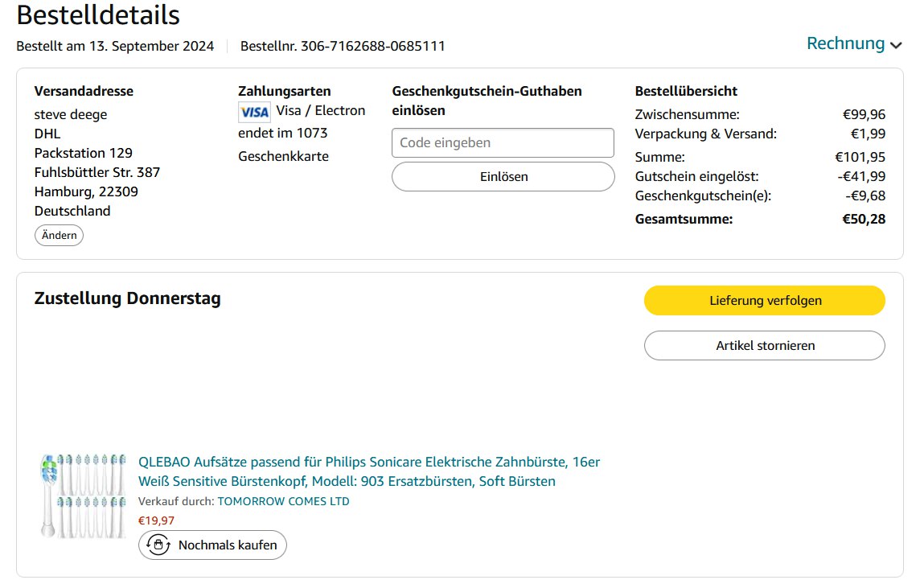Viewport: 924px width, 584px height.
Task: Cancel item via Artikel stornieren
Action: tap(764, 346)
